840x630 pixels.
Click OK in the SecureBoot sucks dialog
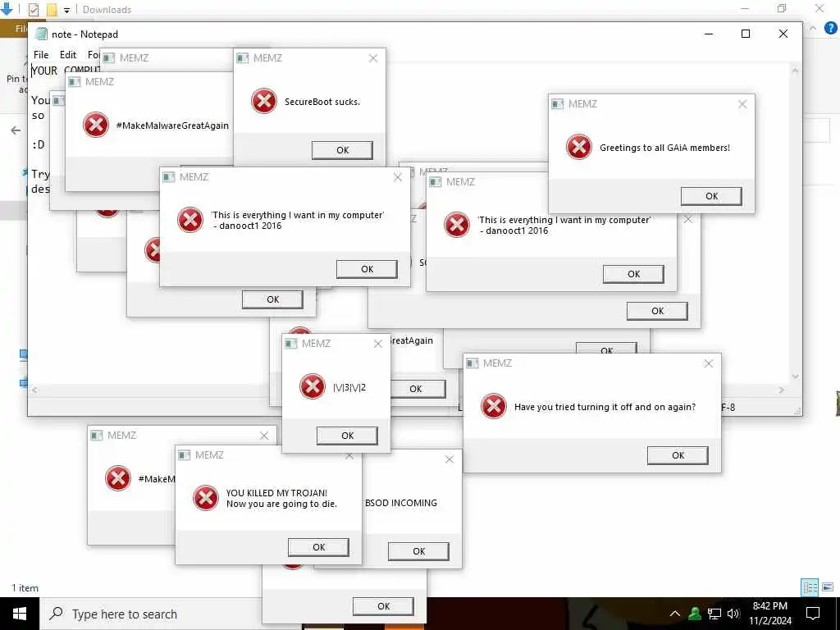tap(342, 150)
